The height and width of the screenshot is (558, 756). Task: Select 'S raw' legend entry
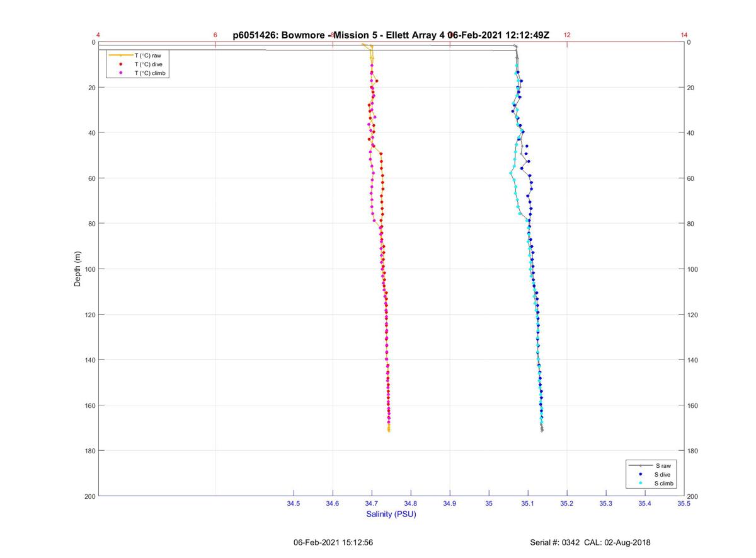click(662, 465)
